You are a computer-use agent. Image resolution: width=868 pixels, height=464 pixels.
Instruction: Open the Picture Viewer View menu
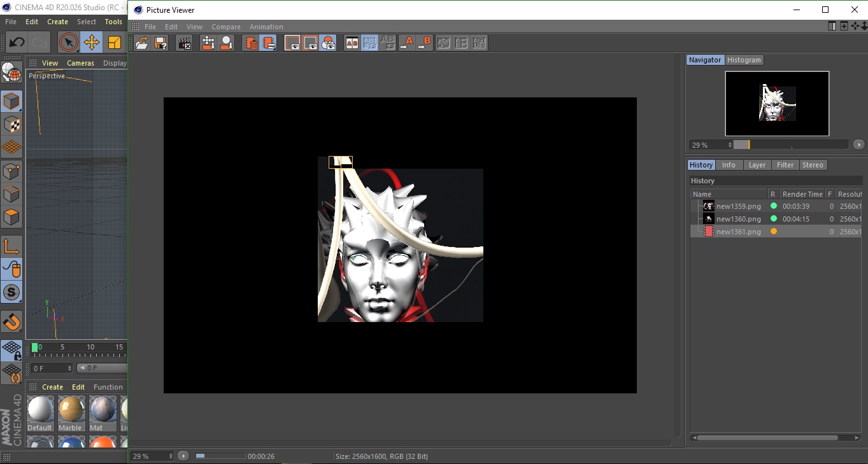pos(194,27)
